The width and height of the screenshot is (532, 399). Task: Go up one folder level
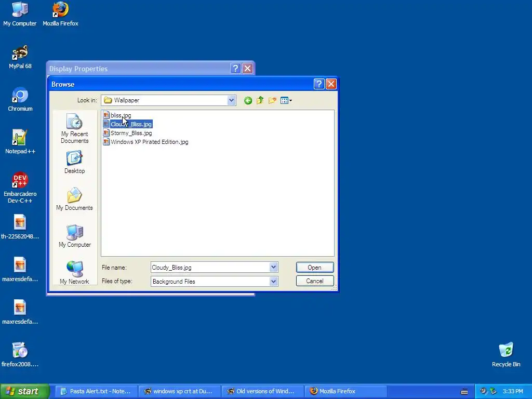click(260, 100)
